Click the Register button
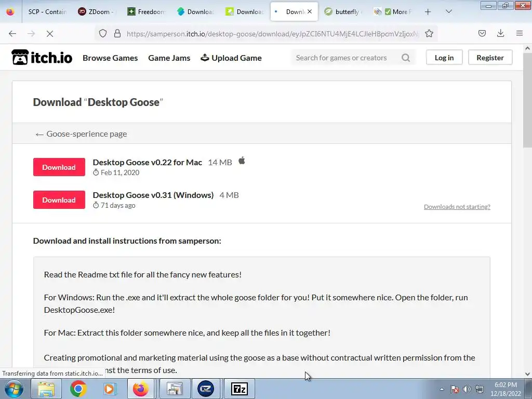The width and height of the screenshot is (532, 399). coord(490,57)
